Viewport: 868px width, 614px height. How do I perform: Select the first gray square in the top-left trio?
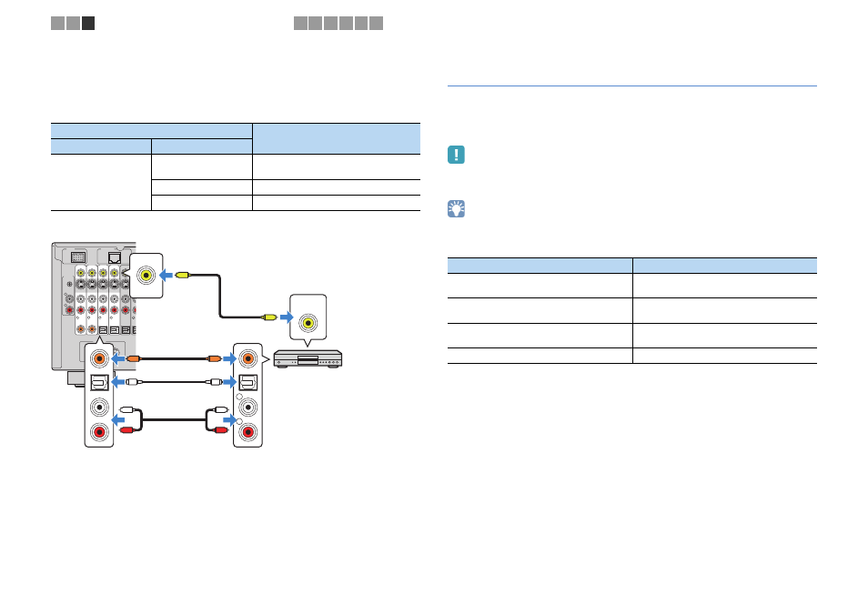click(x=57, y=23)
